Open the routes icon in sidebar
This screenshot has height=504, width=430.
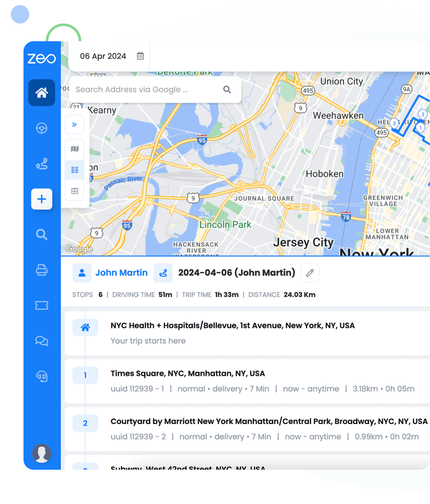click(41, 164)
